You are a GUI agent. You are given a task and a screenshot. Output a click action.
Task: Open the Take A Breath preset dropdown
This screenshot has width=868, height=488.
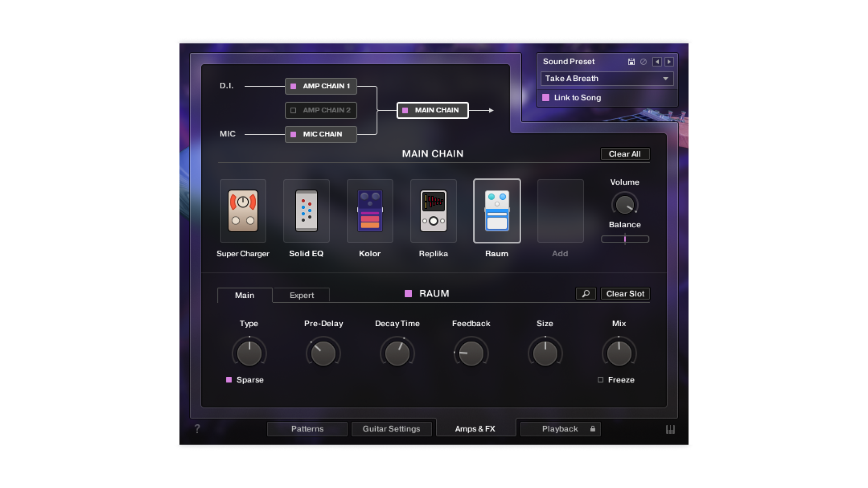pyautogui.click(x=607, y=79)
